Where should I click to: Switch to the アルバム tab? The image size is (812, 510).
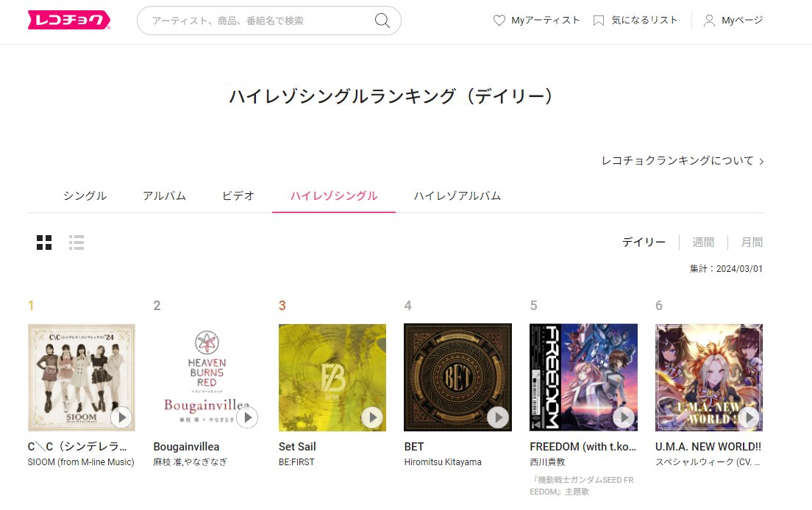(164, 196)
